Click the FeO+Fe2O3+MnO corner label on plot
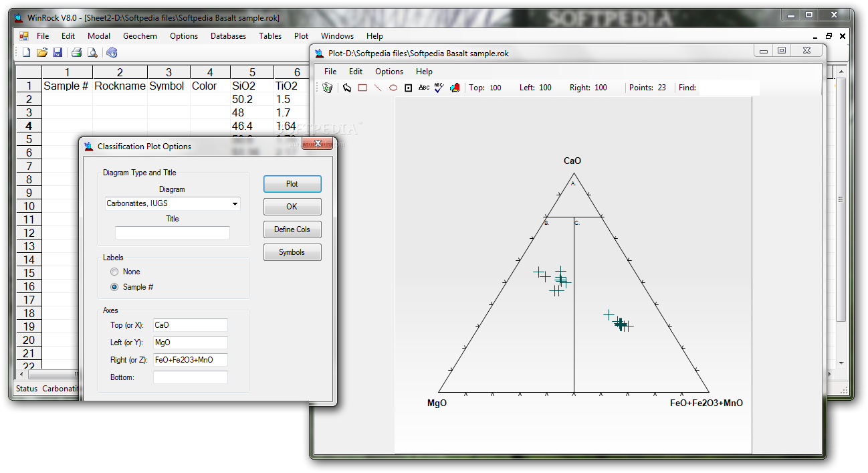868x473 pixels. click(x=706, y=403)
